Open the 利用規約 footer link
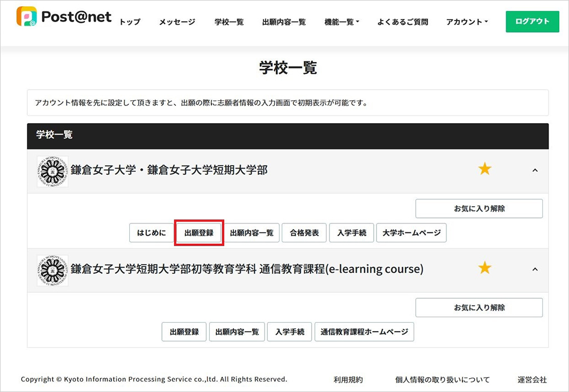Viewport: 569px width, 392px height. pos(348,380)
